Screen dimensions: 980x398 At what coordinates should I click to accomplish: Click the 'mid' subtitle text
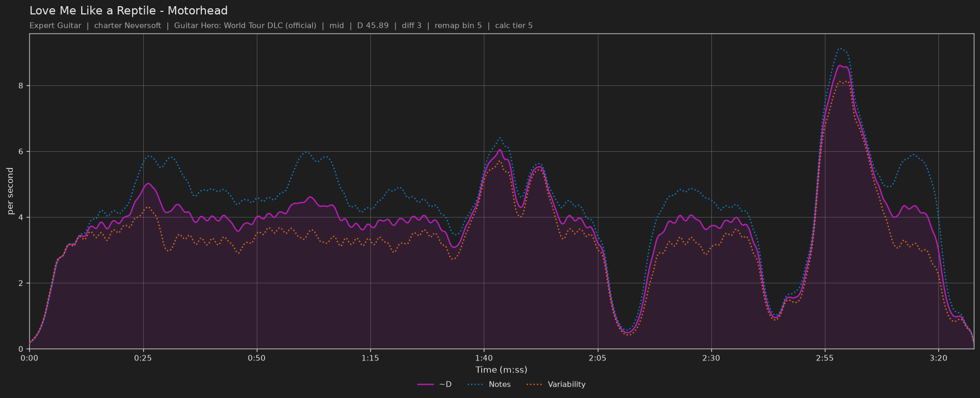click(336, 26)
